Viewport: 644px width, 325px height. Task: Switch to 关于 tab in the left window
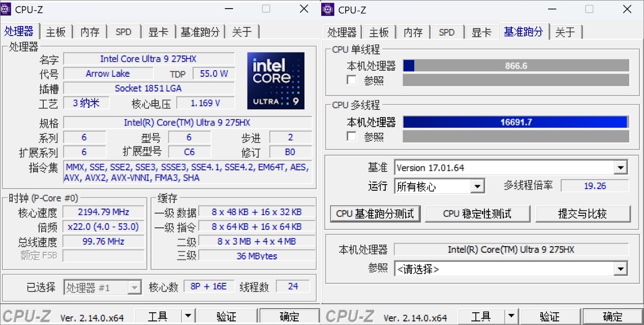[242, 32]
